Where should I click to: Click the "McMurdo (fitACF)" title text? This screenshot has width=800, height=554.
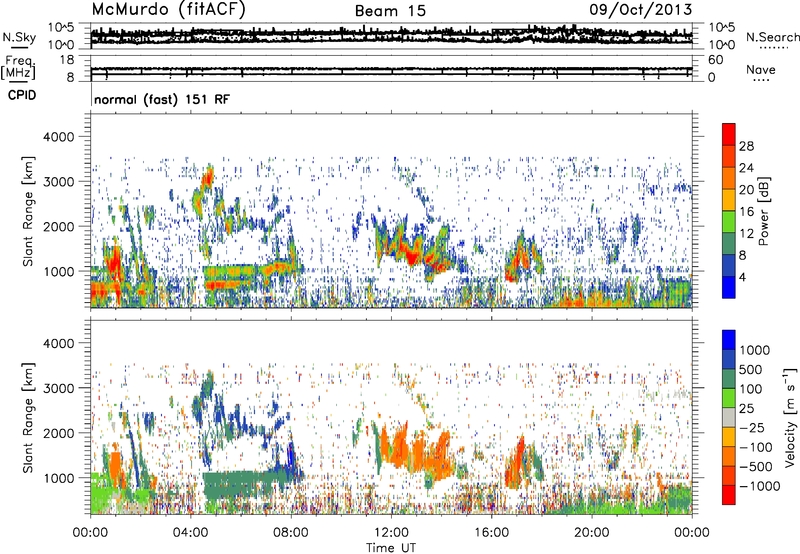[168, 9]
